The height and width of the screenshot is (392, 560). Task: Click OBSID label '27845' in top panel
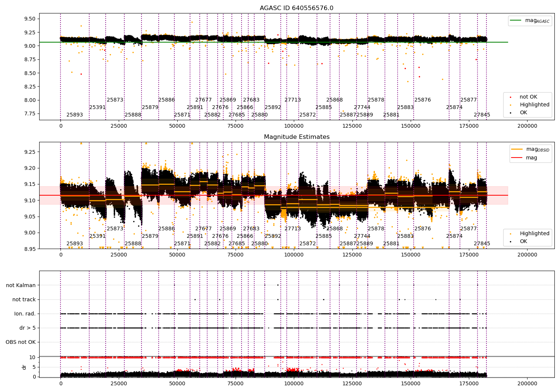[482, 115]
